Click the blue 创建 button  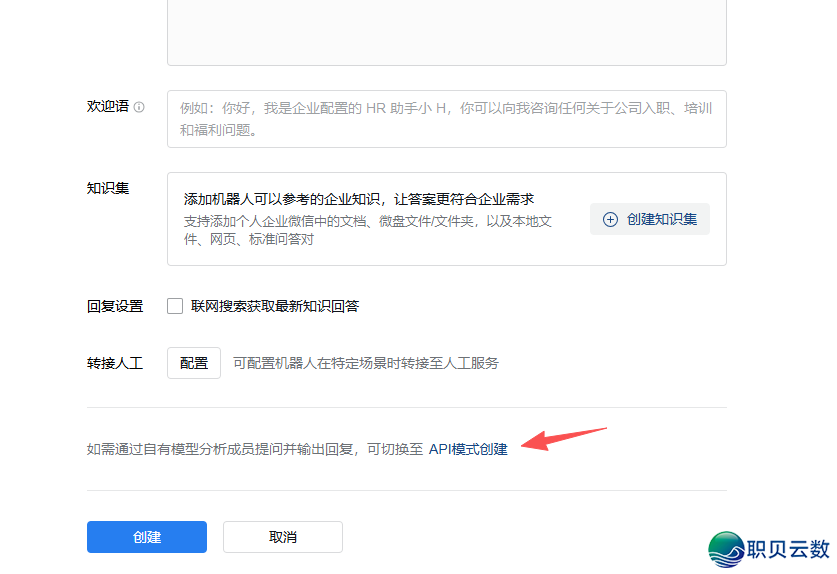[147, 537]
